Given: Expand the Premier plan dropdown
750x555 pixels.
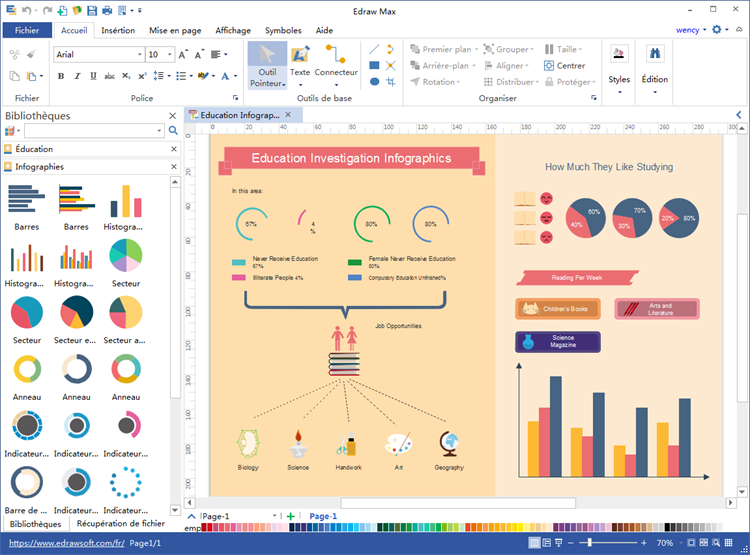Looking at the screenshot, I should point(476,49).
